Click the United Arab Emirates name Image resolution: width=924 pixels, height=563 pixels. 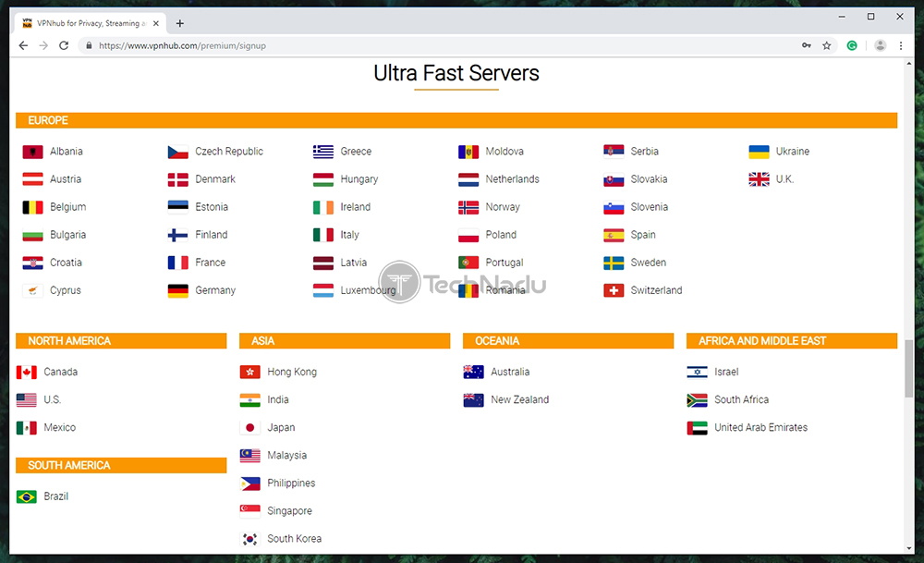point(760,427)
